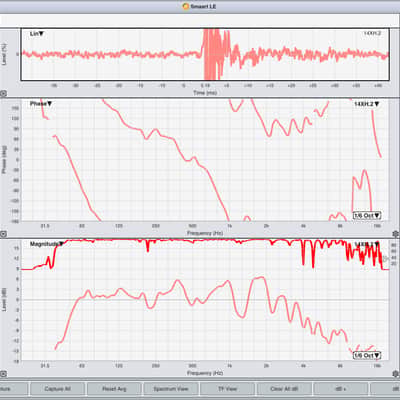Open the 1/6 Oct smoothing dropdown in Magnitude plot
400x400 pixels.
[x=367, y=356]
